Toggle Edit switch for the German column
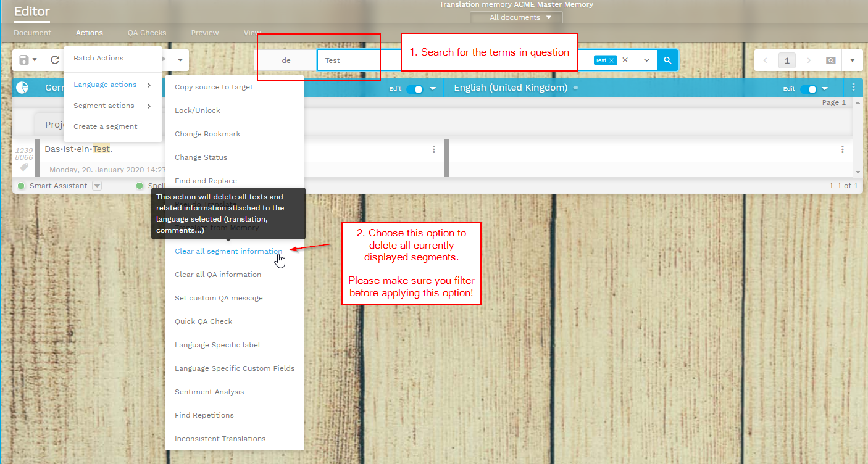Image resolution: width=868 pixels, height=464 pixels. (415, 89)
